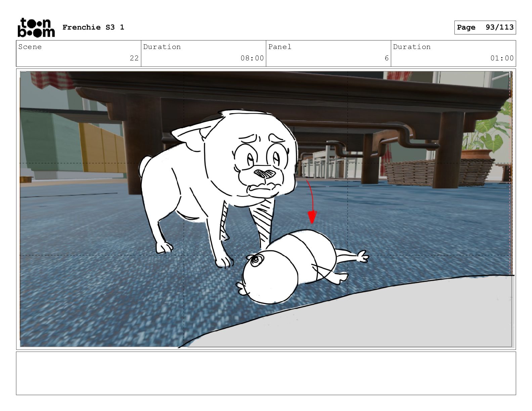
Task: Click the 'Page 93/113' box
Action: [x=485, y=28]
